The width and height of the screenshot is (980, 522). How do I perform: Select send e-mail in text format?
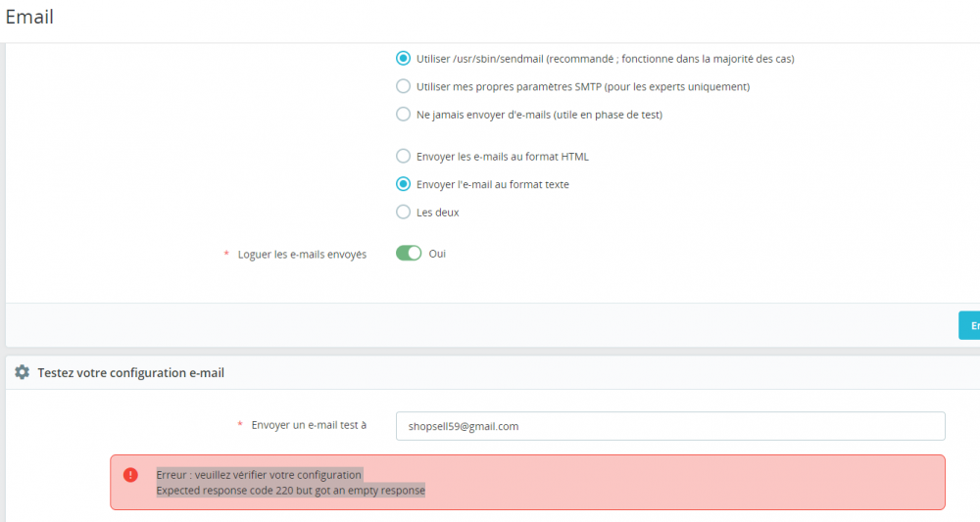click(403, 184)
